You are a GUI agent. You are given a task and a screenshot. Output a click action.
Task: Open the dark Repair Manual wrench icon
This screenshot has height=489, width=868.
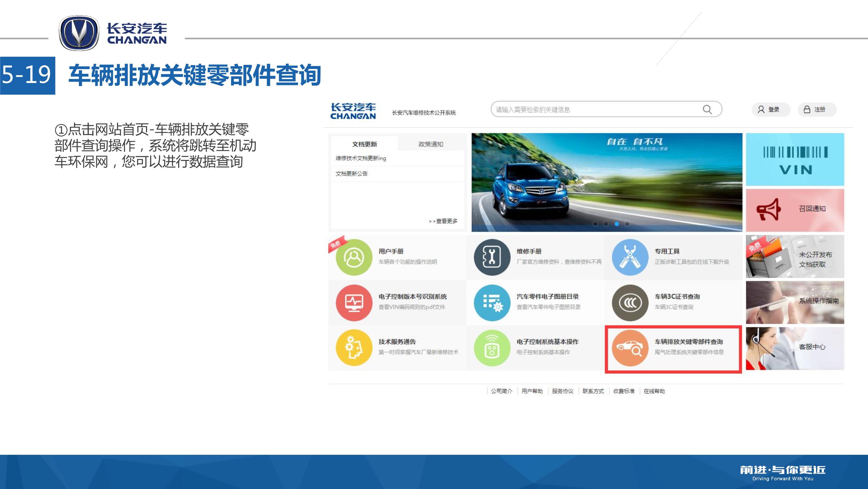tap(492, 257)
